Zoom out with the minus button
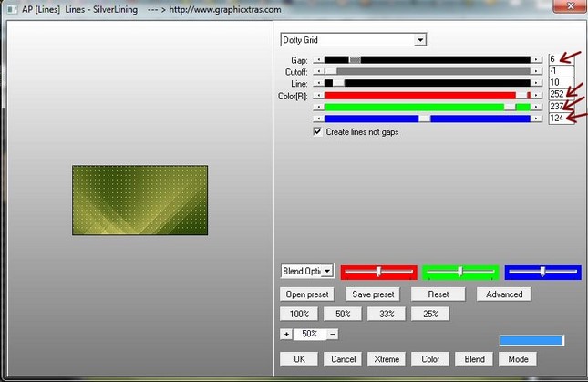The height and width of the screenshot is (382, 588). pyautogui.click(x=332, y=334)
